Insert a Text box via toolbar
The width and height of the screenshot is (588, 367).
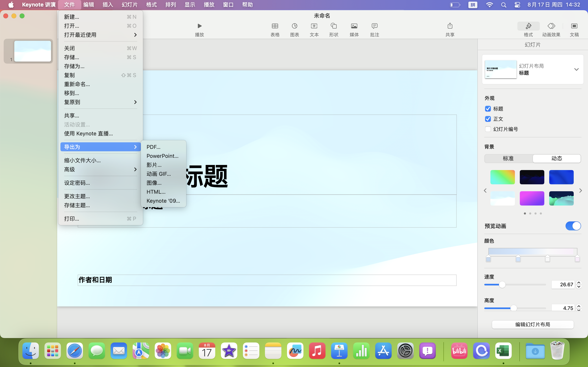[314, 26]
